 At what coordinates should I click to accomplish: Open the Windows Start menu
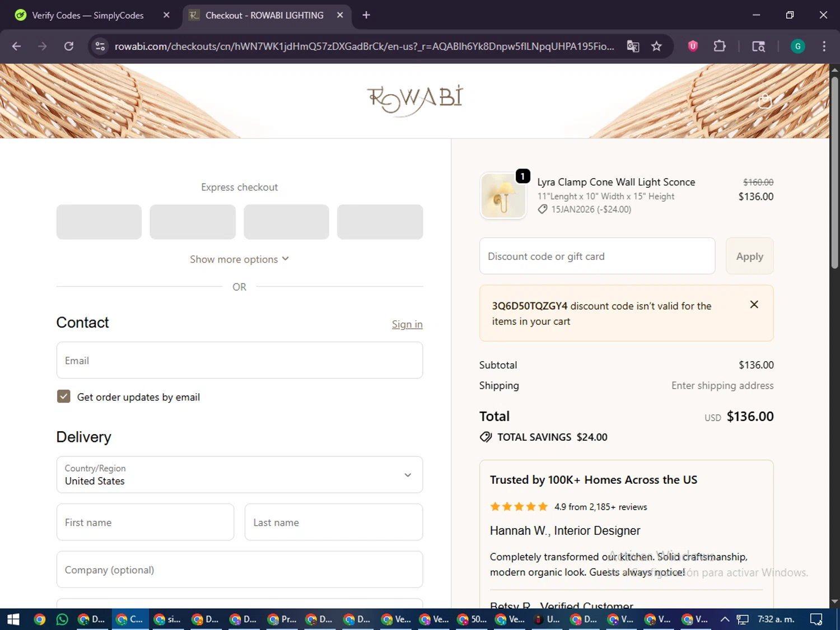(13, 619)
